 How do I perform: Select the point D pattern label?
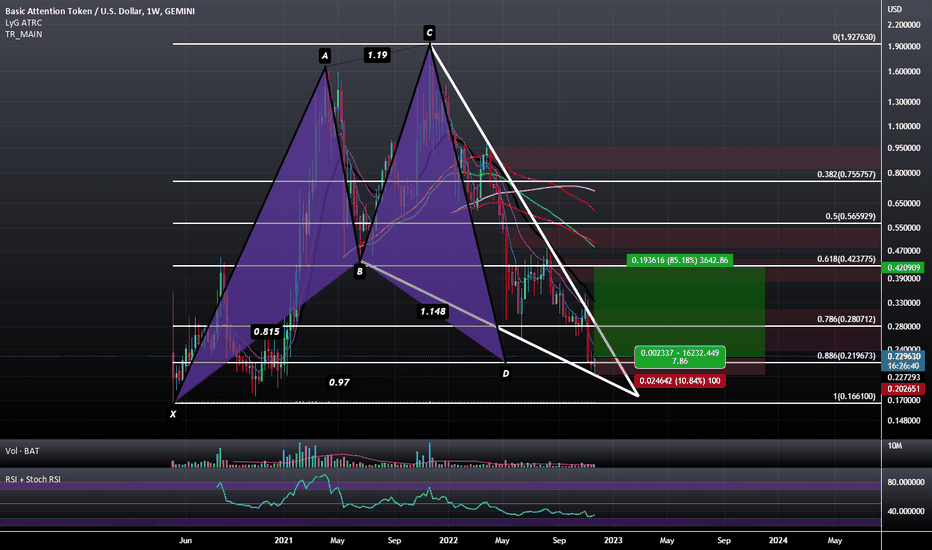pos(506,373)
